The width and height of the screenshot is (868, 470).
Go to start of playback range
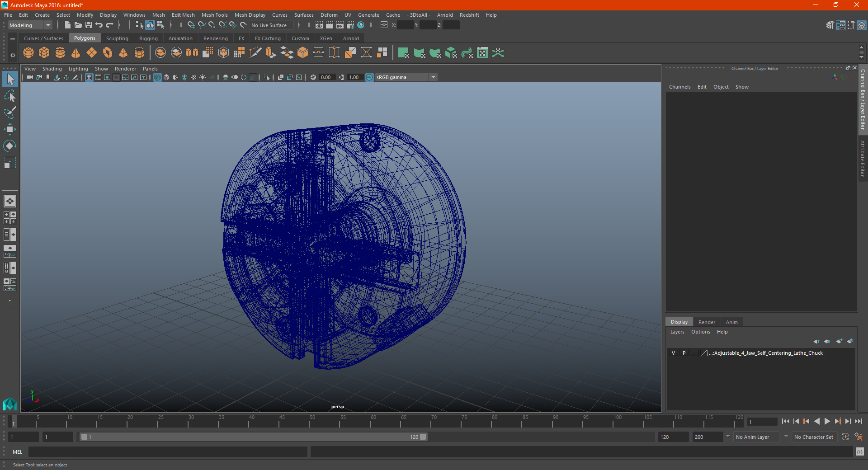click(785, 421)
